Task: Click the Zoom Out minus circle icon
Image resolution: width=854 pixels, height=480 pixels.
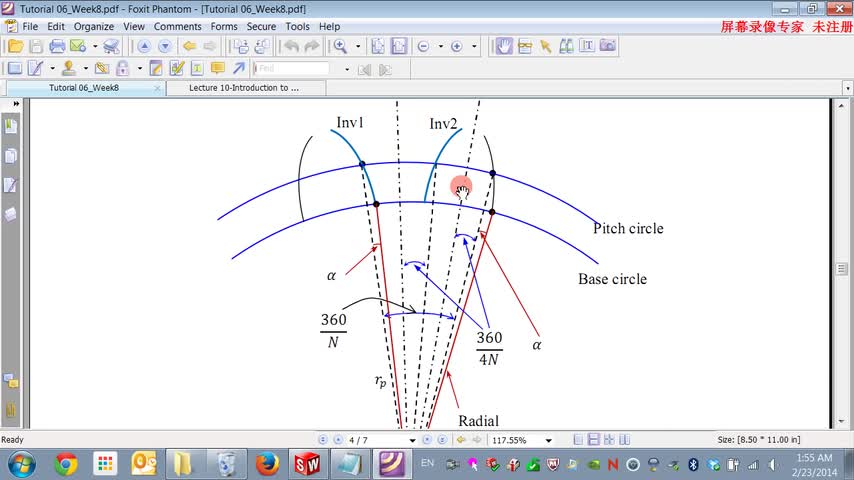Action: click(423, 47)
